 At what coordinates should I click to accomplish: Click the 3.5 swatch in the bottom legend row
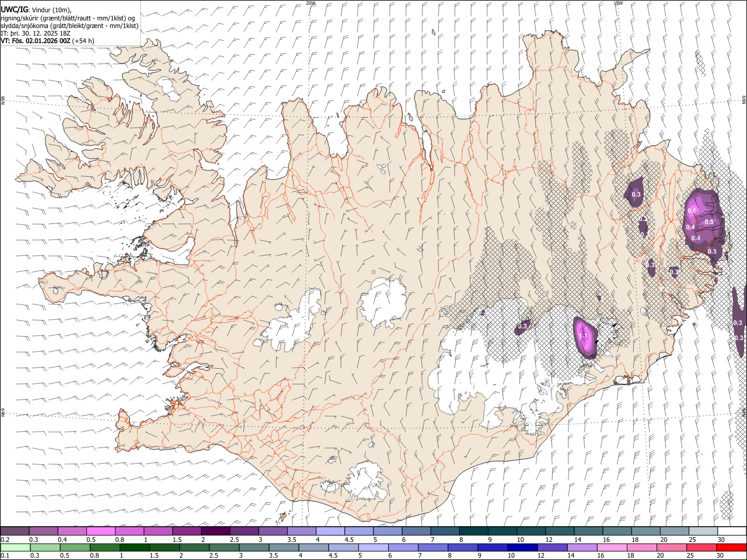(284, 547)
